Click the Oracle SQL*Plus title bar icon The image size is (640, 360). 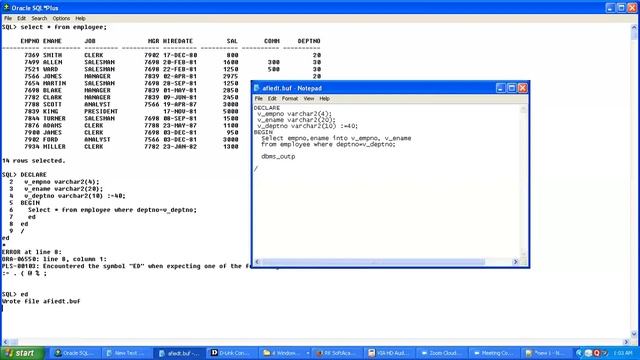tap(6, 8)
